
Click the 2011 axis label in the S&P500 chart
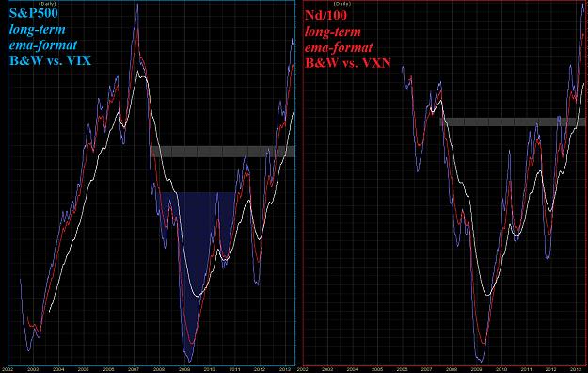pos(234,369)
